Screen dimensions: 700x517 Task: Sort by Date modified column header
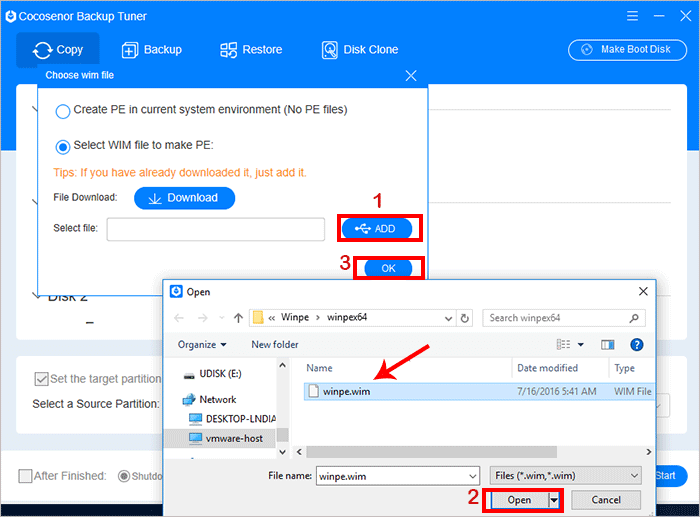tap(547, 368)
